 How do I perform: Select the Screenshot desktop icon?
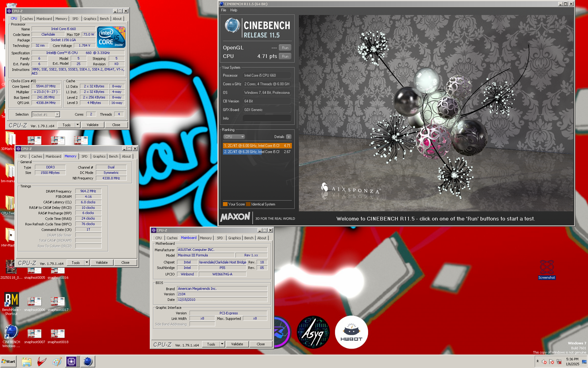[547, 270]
